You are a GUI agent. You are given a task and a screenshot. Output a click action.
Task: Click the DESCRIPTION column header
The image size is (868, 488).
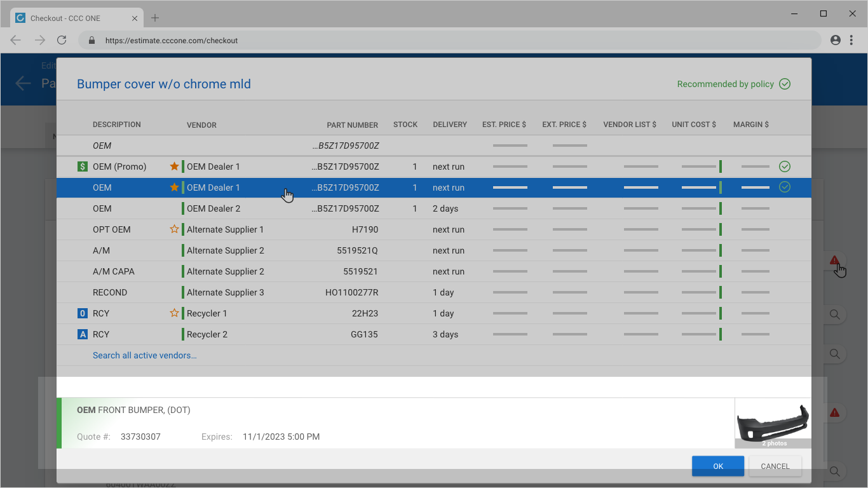117,125
